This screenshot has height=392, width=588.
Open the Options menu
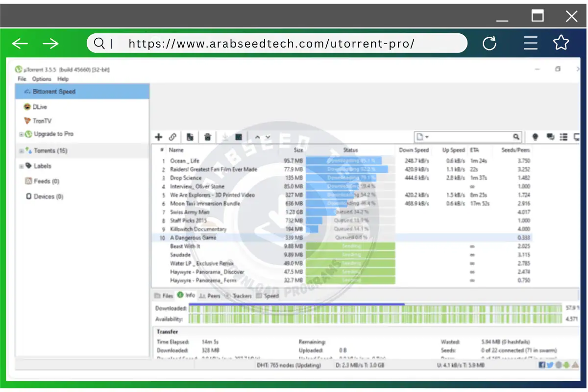pos(42,79)
